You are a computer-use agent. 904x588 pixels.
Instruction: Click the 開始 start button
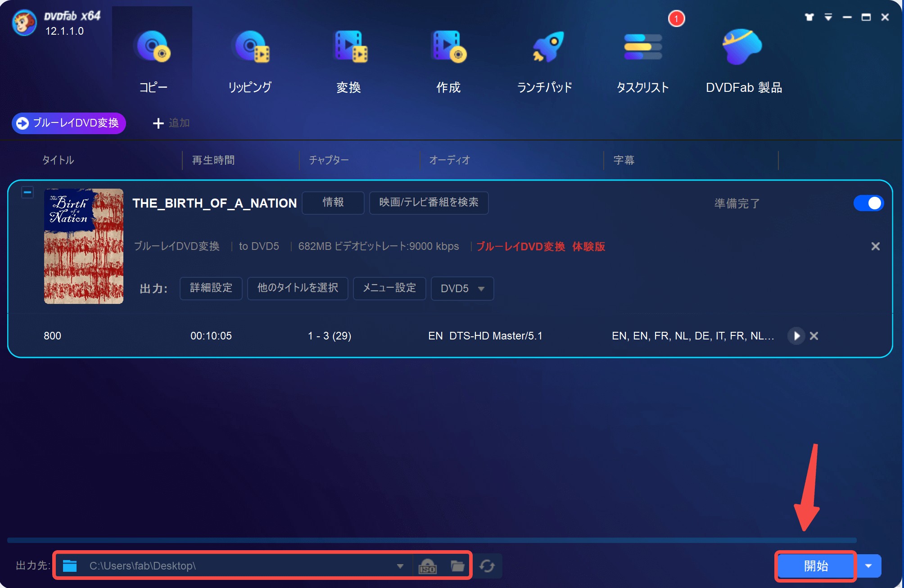[x=816, y=566]
